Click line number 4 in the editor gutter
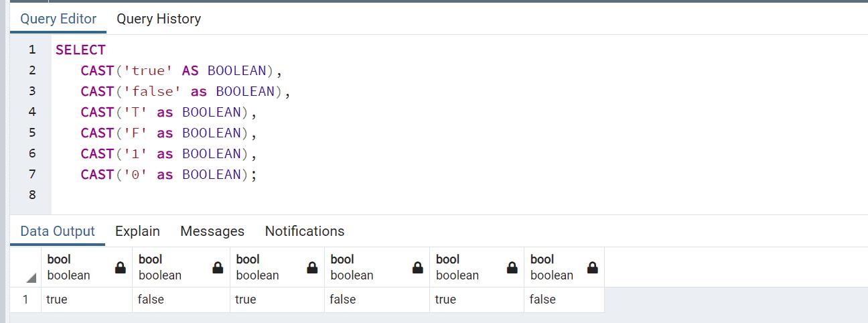This screenshot has width=868, height=323. (x=31, y=112)
